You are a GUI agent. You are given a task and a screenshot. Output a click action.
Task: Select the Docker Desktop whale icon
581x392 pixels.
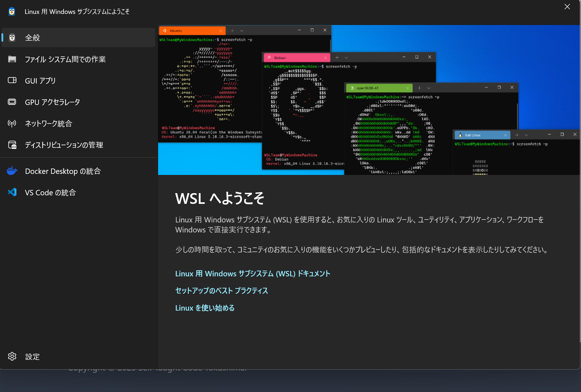pyautogui.click(x=12, y=171)
